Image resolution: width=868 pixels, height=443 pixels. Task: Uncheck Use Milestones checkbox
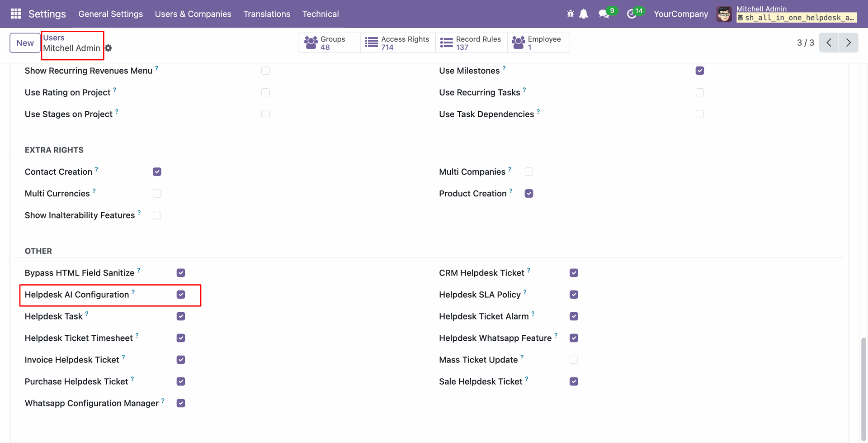pos(700,71)
